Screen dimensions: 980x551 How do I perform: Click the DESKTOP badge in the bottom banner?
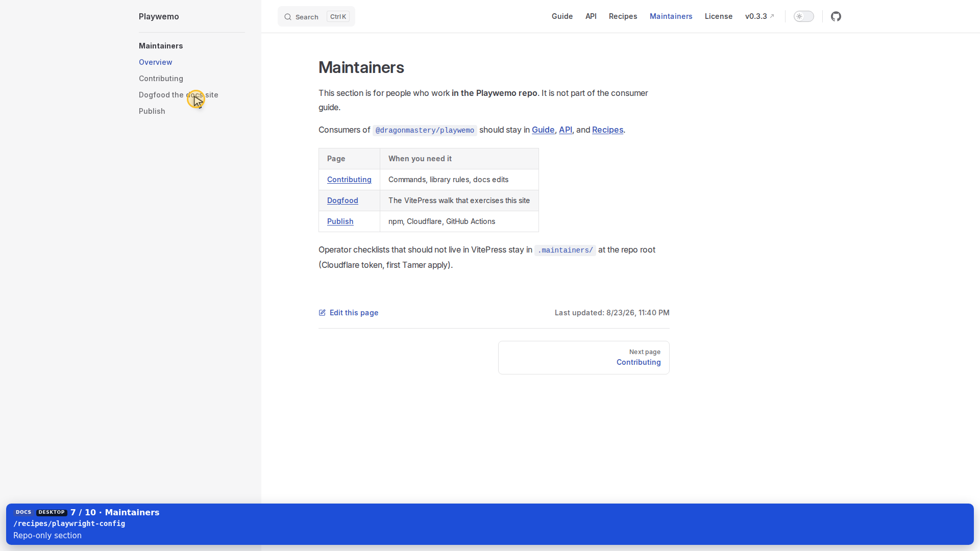click(52, 512)
